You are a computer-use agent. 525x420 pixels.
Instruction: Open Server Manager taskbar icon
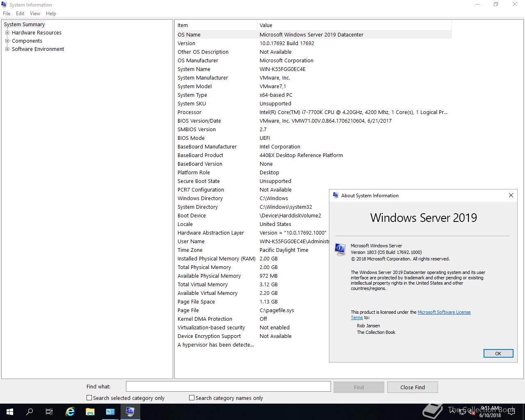point(110,411)
